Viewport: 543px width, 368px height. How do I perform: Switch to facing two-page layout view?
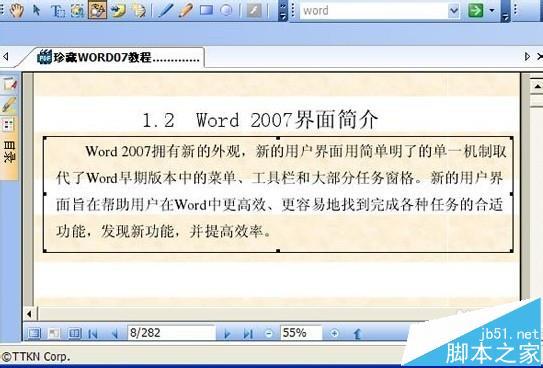coord(74,333)
